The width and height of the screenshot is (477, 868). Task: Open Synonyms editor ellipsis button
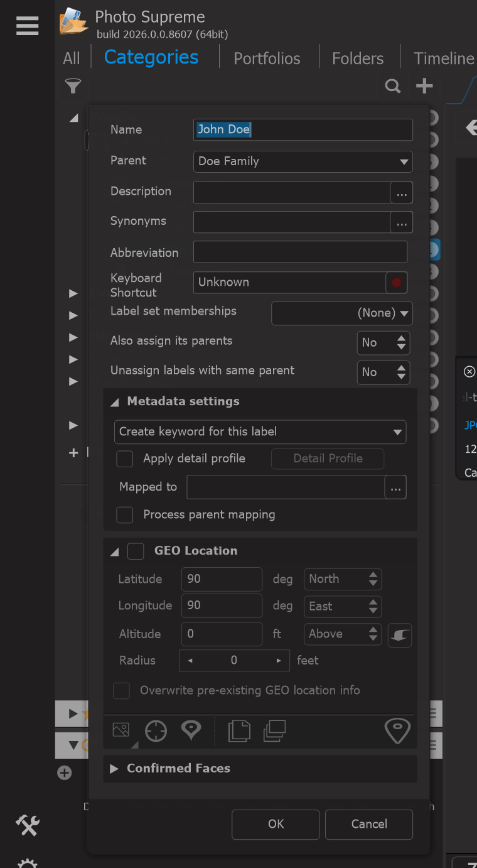pos(402,222)
